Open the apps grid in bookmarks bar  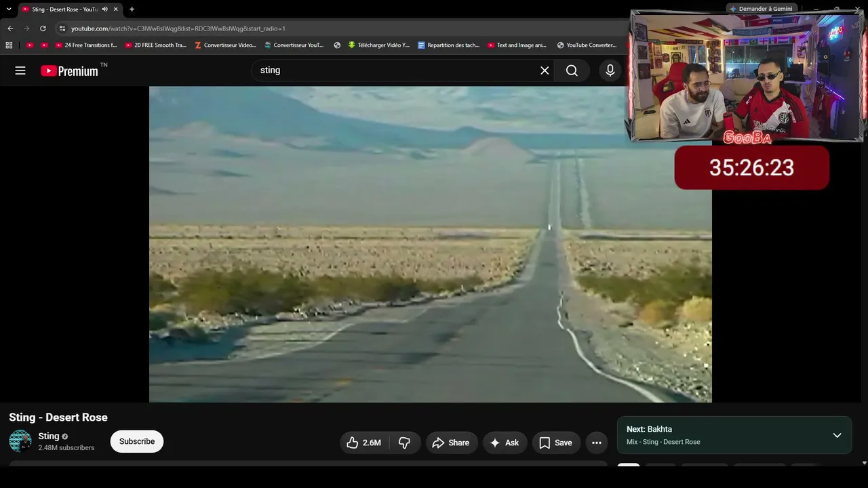9,45
